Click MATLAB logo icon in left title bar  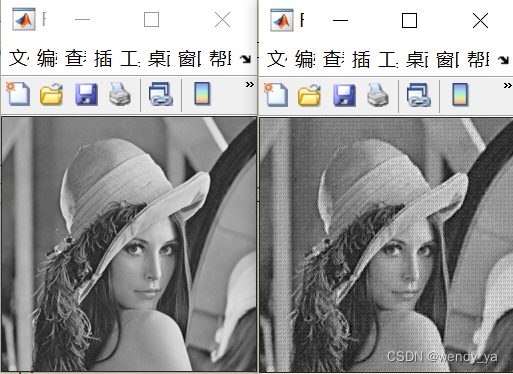tap(24, 20)
